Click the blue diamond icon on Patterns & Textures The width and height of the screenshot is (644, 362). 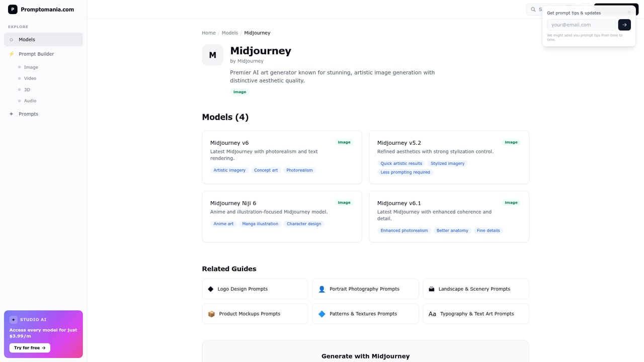(x=322, y=314)
